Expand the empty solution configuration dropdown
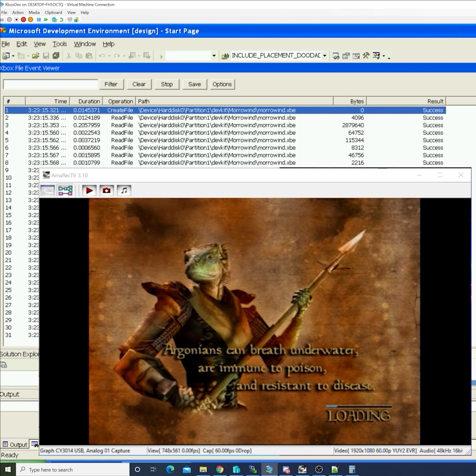Screen dimensions: 476x476 (x=214, y=56)
